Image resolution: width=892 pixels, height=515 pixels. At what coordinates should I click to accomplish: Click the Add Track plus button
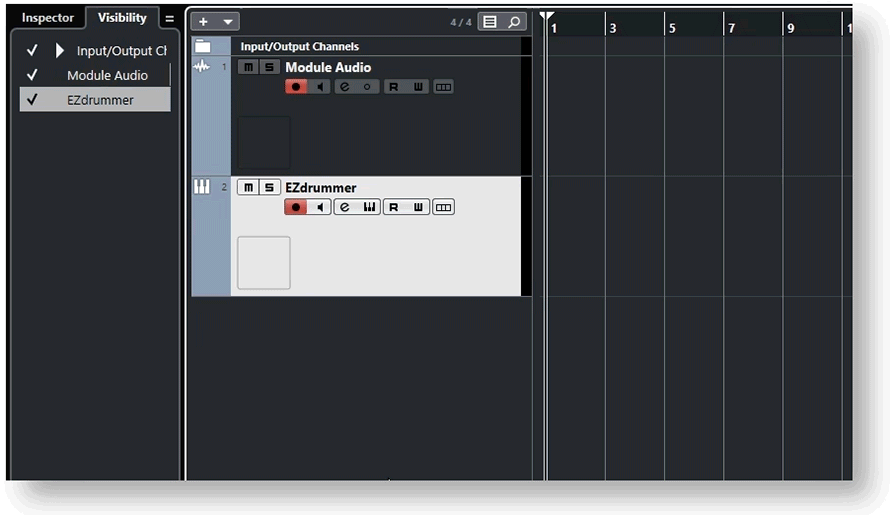(x=203, y=22)
